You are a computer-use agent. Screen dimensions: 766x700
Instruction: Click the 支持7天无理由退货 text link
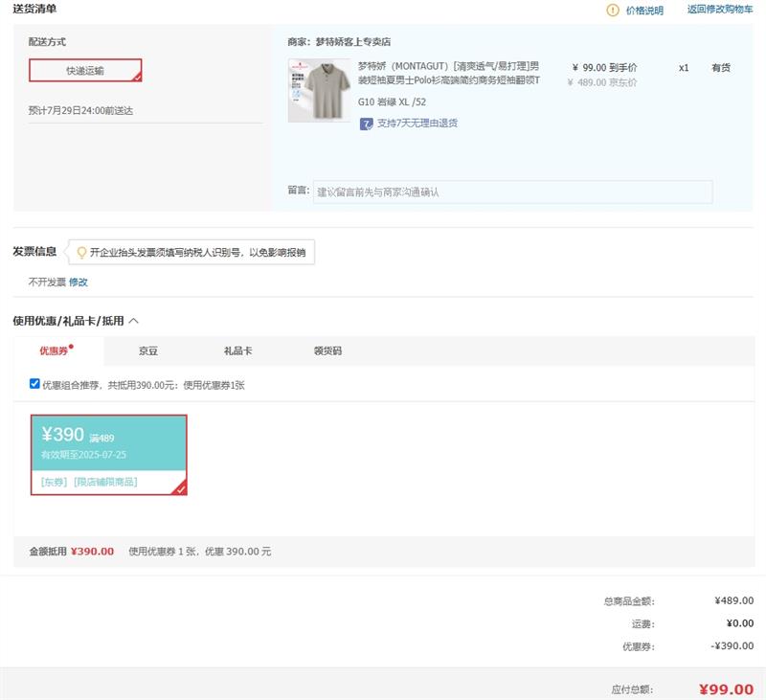417,124
